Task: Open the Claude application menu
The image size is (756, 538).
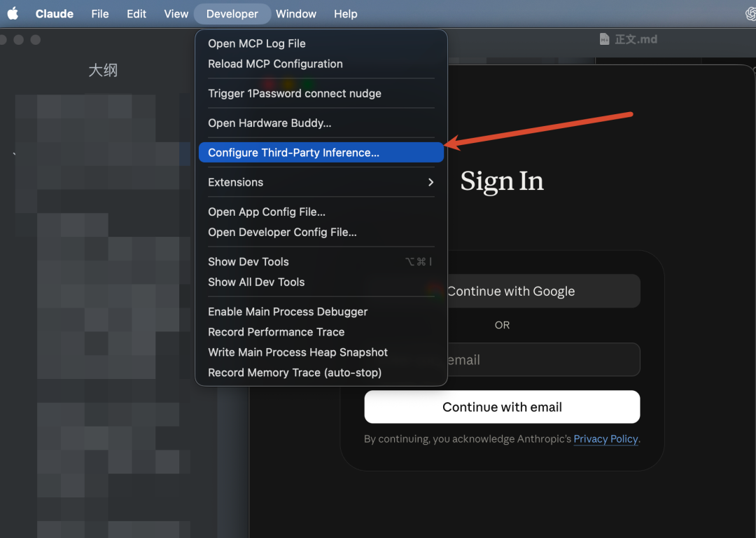Action: coord(55,14)
